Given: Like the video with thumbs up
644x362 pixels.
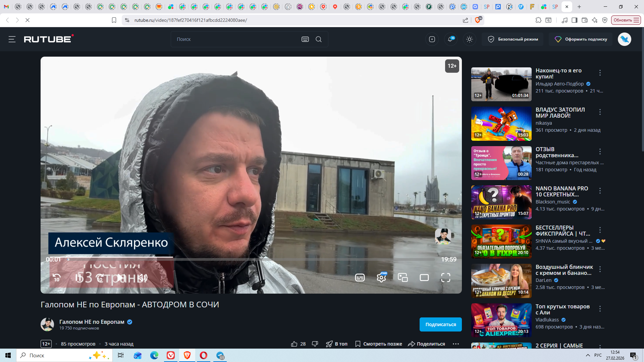Looking at the screenshot, I should click(294, 344).
